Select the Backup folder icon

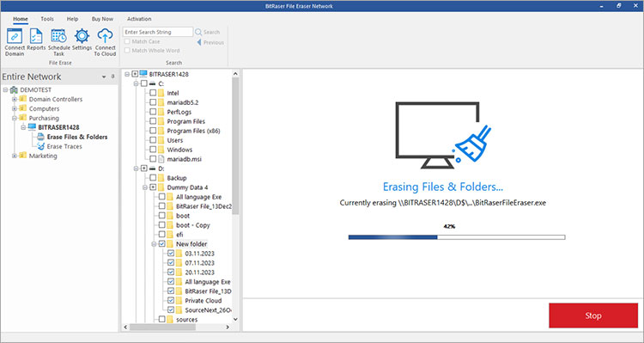pyautogui.click(x=161, y=178)
